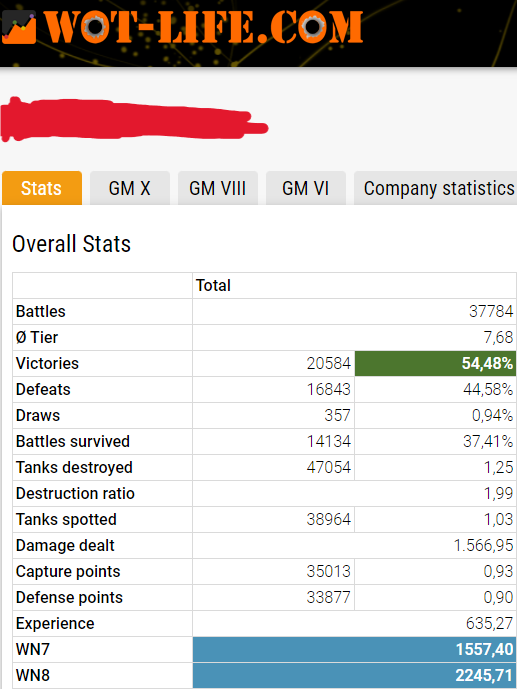
Task: Select the Destruction ratio label
Action: pyautogui.click(x=75, y=493)
